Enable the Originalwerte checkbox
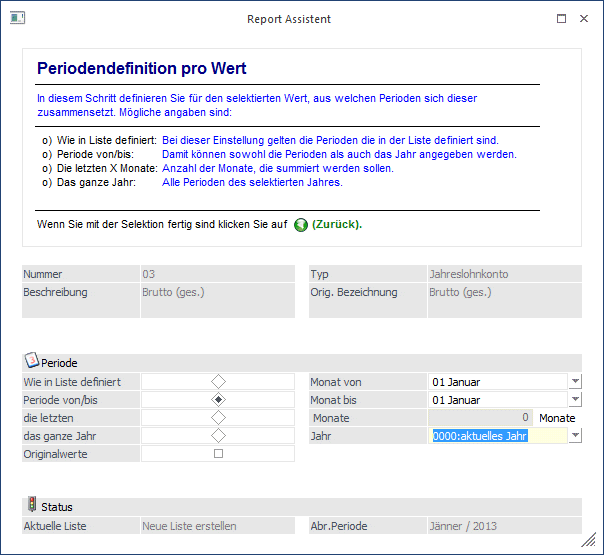Viewport: 604px width, 555px height. [x=218, y=454]
